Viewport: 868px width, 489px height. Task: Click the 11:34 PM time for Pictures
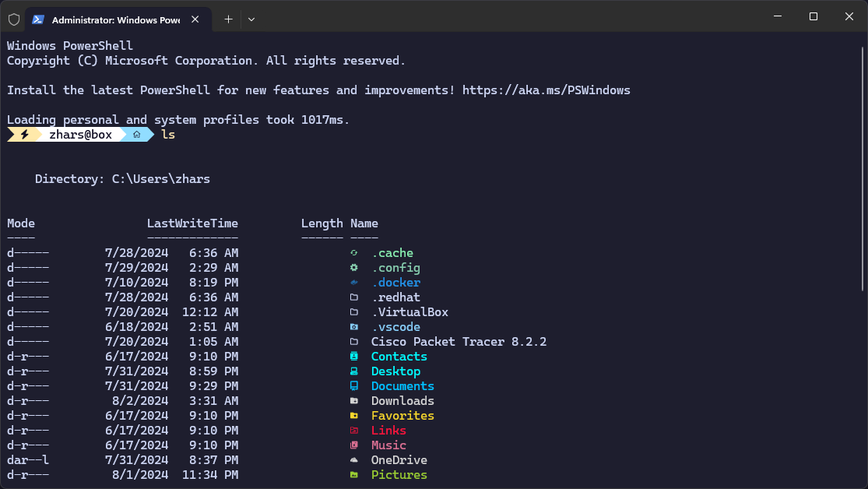(x=210, y=475)
